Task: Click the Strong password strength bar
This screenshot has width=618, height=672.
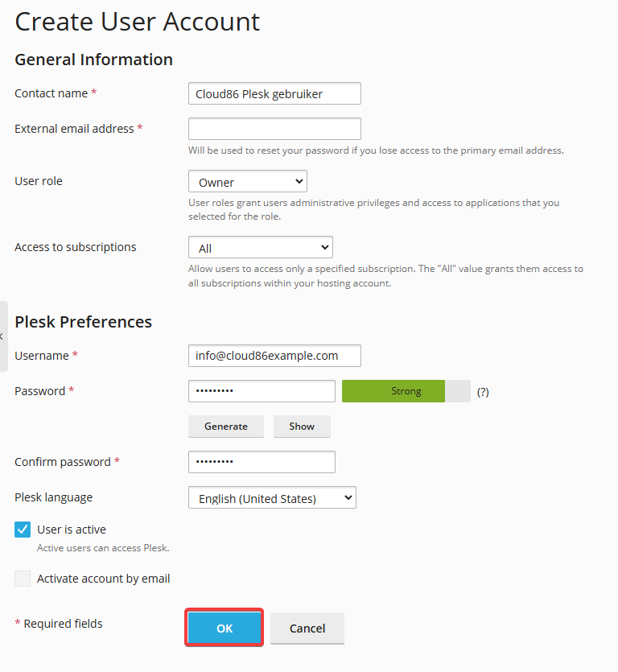Action: tap(406, 391)
